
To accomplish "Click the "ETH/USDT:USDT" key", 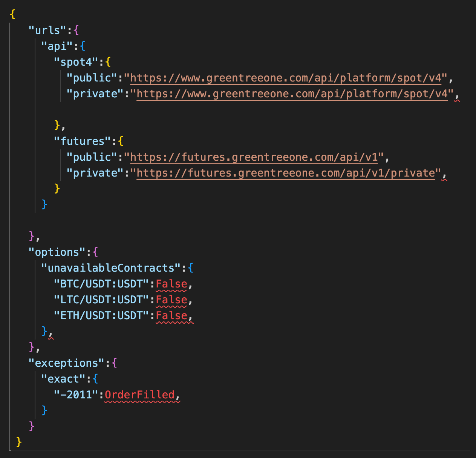I will point(102,315).
